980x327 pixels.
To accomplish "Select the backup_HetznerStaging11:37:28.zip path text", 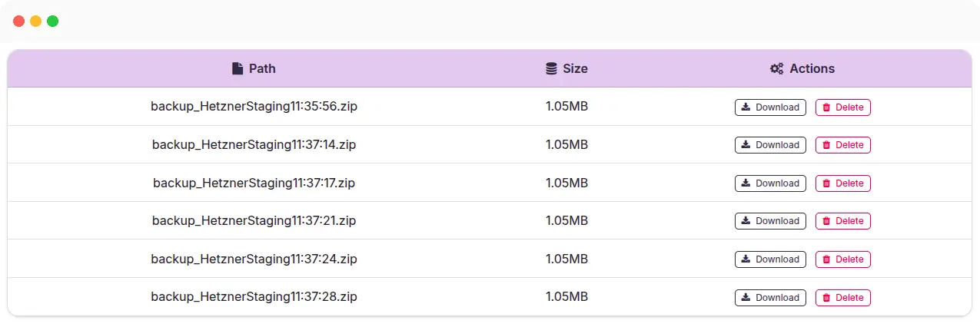I will [254, 297].
